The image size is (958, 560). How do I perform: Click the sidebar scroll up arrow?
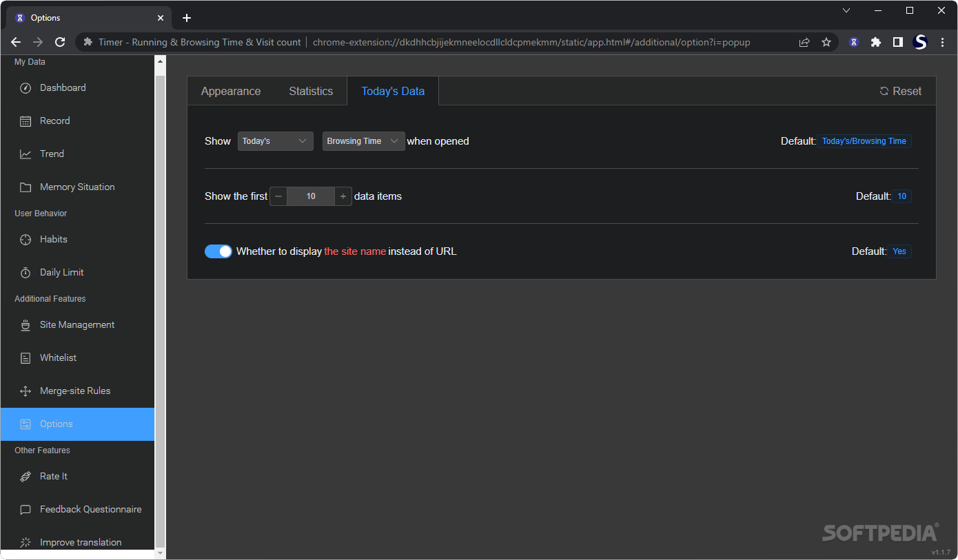coord(161,61)
